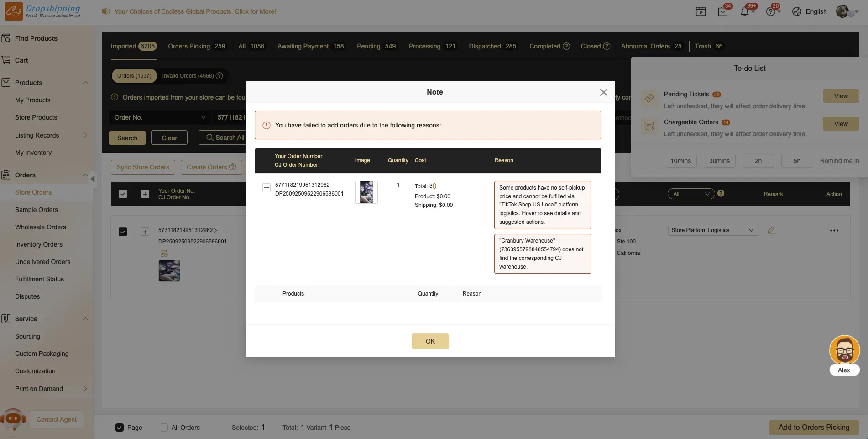Click the edit pencil icon in order row
This screenshot has height=439, width=868.
click(x=771, y=230)
